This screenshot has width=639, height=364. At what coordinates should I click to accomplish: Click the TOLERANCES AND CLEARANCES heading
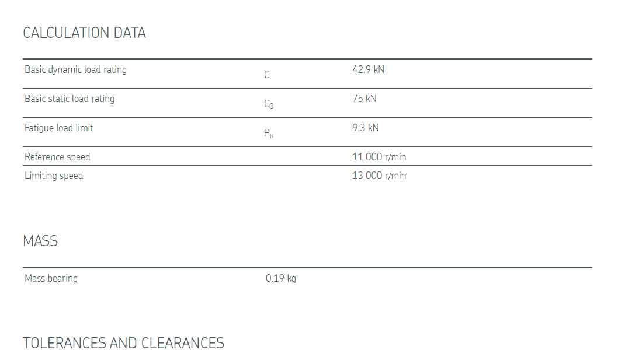click(123, 343)
